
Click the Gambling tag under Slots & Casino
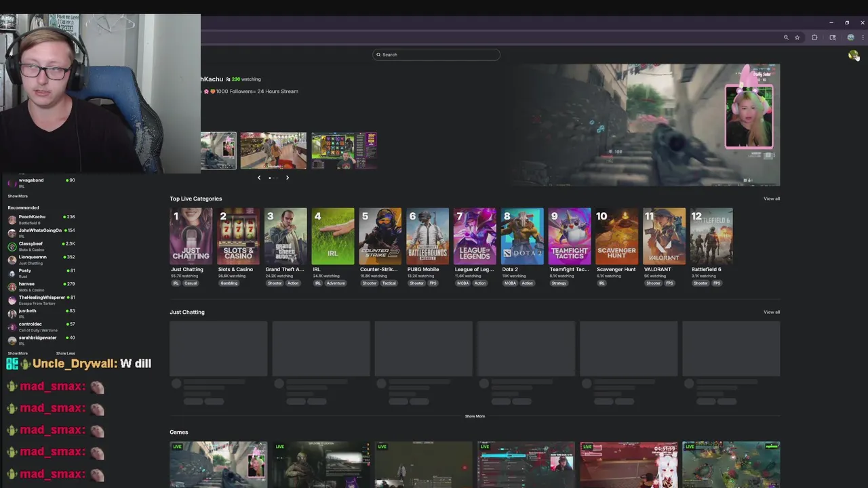(x=229, y=283)
